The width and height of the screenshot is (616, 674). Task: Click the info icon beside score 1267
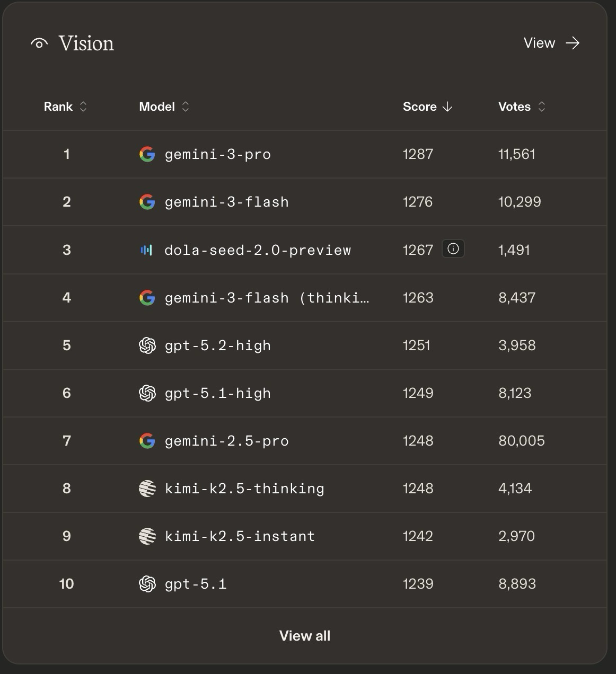click(453, 249)
